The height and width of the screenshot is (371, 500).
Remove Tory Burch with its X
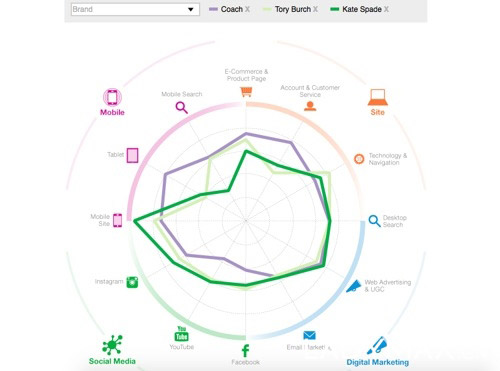315,9
